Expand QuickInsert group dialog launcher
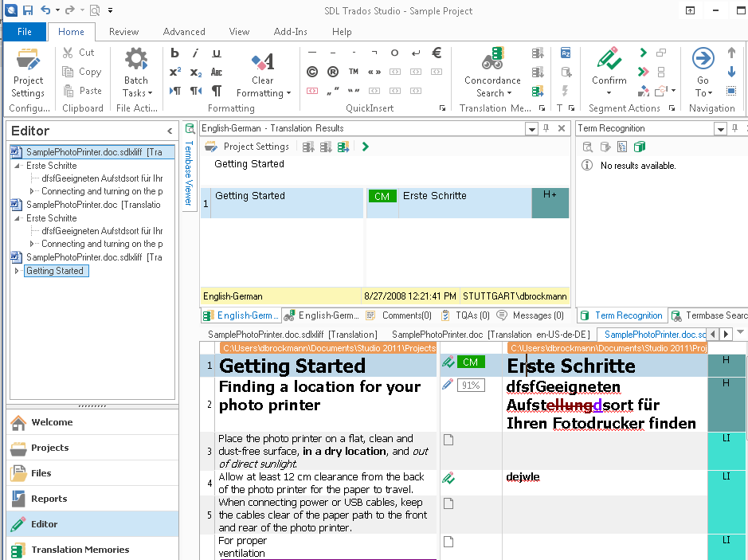The image size is (748, 560). click(x=442, y=108)
